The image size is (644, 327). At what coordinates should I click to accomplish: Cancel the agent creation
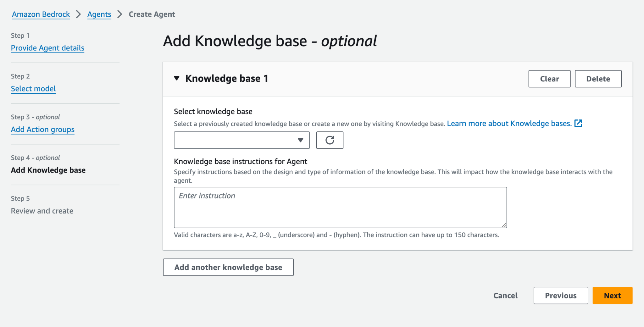click(x=505, y=296)
